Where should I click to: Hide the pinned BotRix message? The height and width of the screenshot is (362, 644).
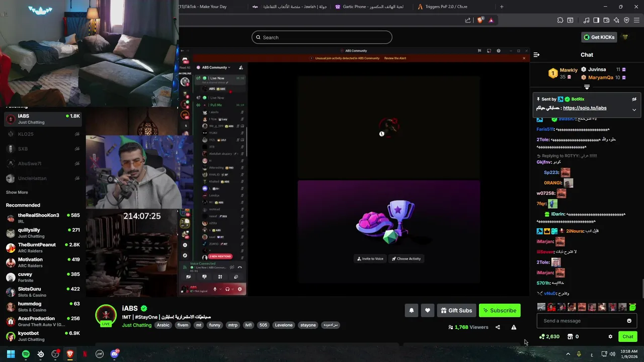point(634,100)
